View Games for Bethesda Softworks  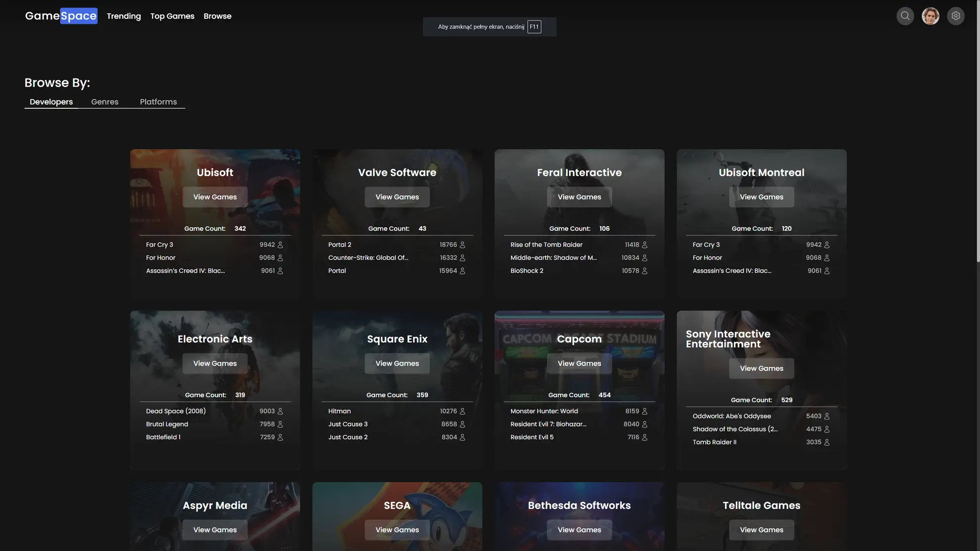(579, 530)
